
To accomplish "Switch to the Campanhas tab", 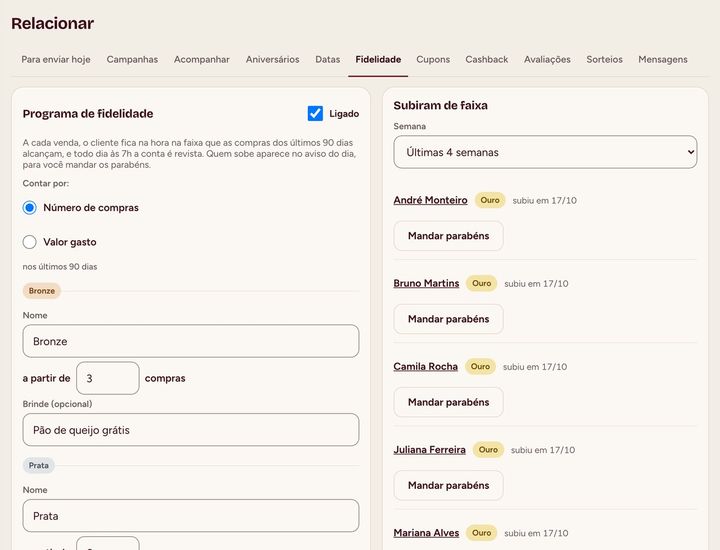I will pyautogui.click(x=132, y=59).
